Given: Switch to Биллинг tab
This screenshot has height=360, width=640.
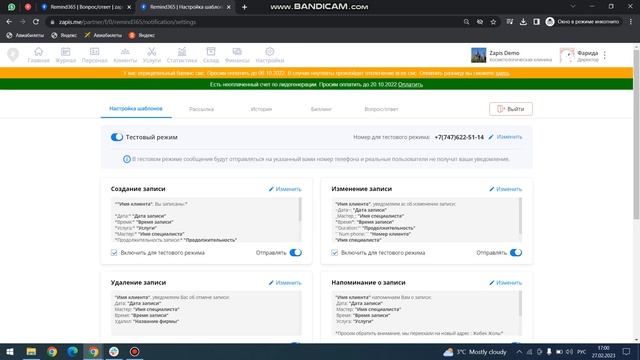Looking at the screenshot, I should 321,109.
